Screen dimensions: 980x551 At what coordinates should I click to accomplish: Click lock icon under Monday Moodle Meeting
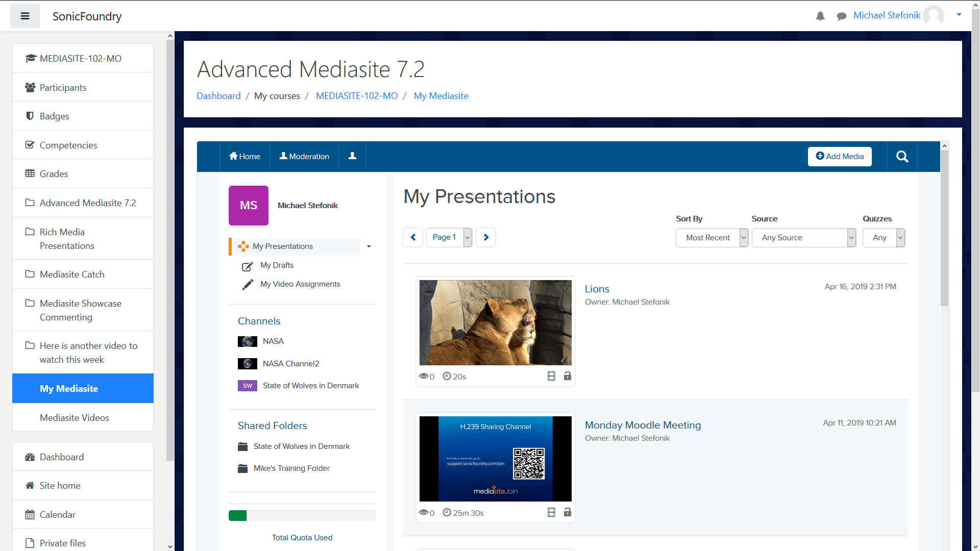tap(567, 512)
